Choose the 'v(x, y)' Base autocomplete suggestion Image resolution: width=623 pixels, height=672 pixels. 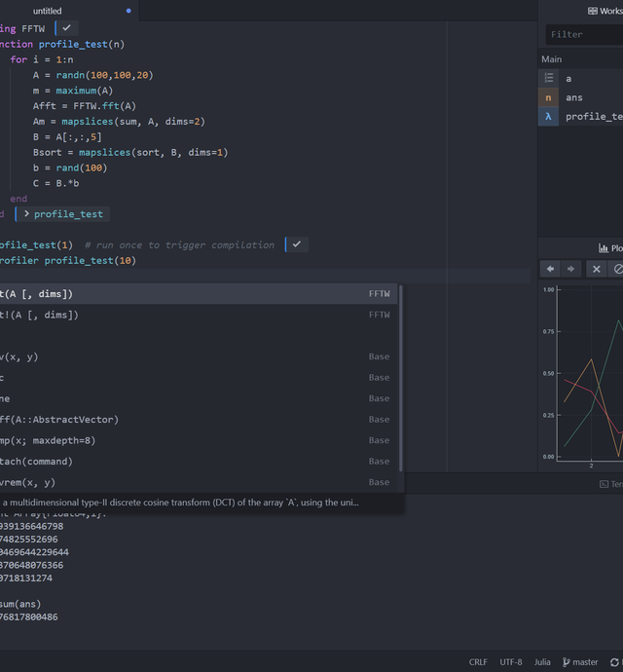click(199, 356)
